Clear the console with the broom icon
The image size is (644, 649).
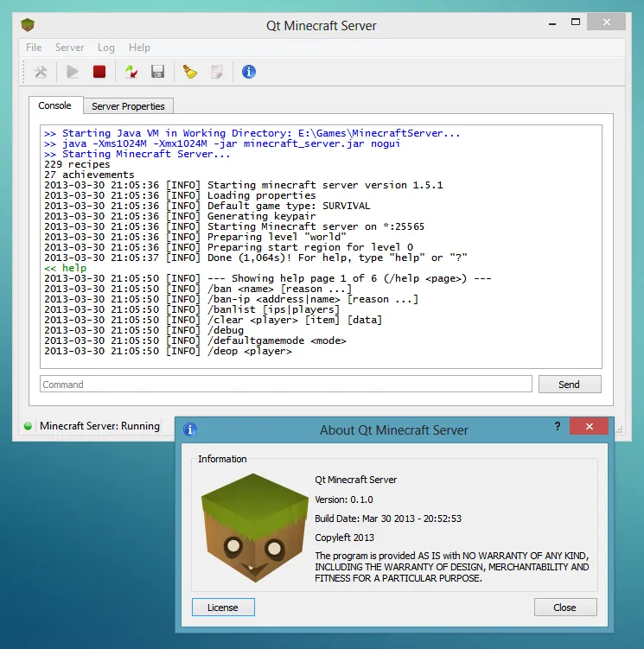click(190, 72)
